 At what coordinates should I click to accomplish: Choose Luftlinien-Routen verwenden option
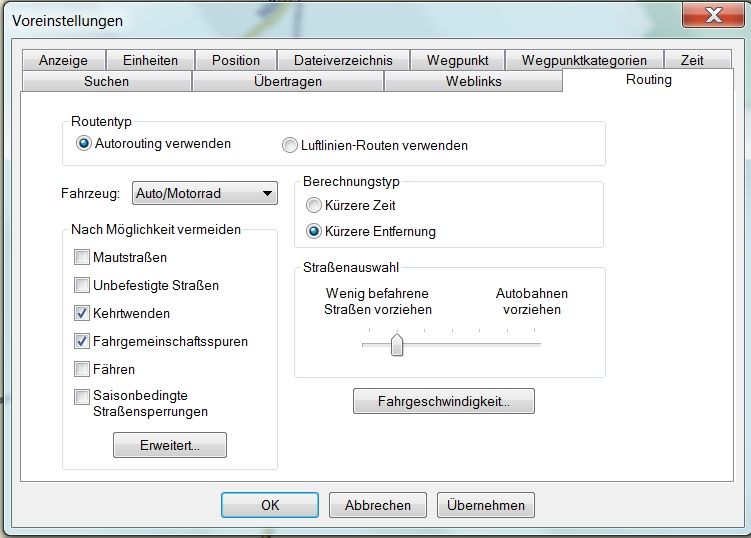pos(290,145)
